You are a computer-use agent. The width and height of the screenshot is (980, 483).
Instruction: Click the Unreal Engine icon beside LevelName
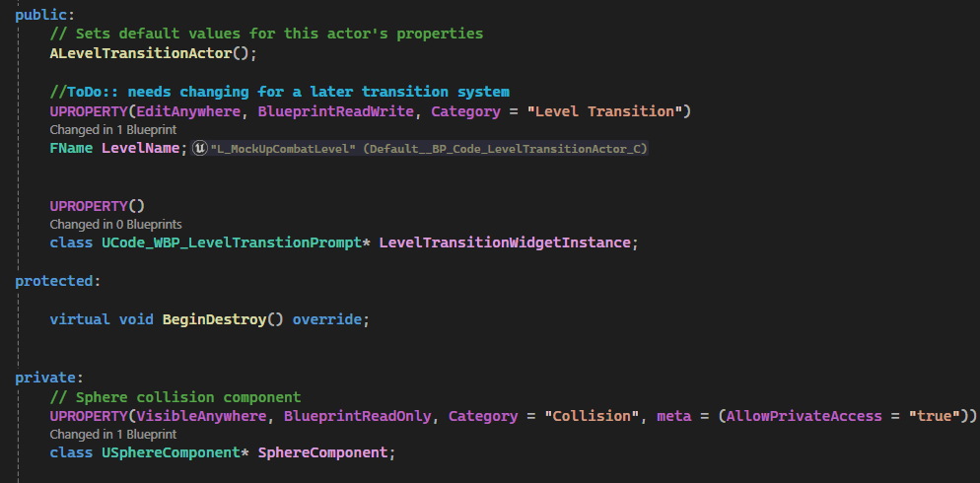pyautogui.click(x=200, y=148)
